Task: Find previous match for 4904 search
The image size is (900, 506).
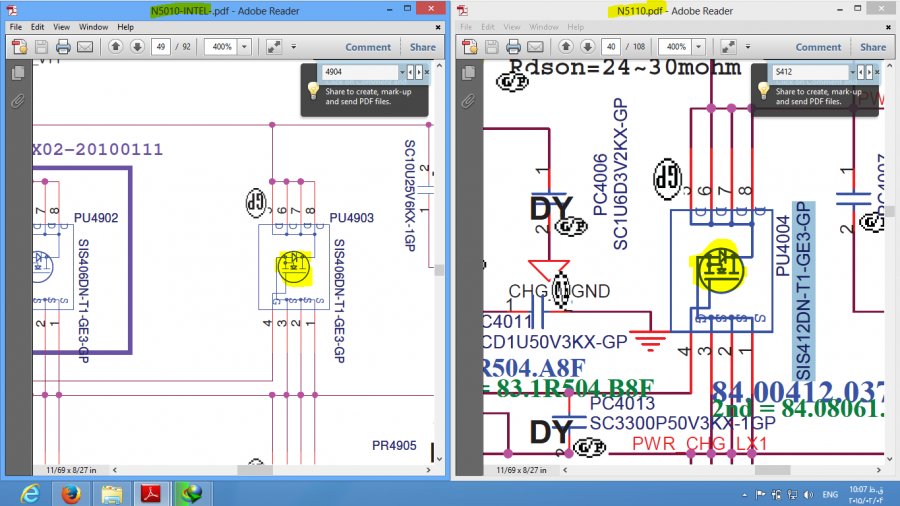Action: [x=410, y=72]
